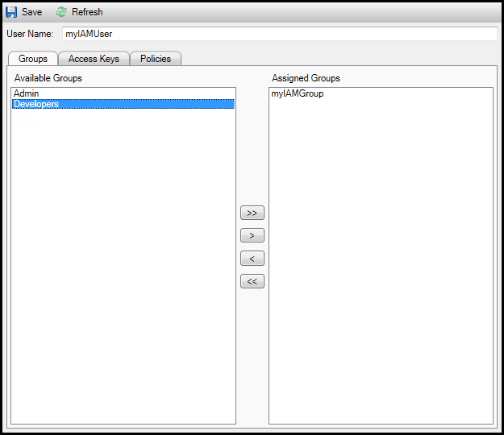
Task: Assign selected group with > button
Action: pos(252,236)
